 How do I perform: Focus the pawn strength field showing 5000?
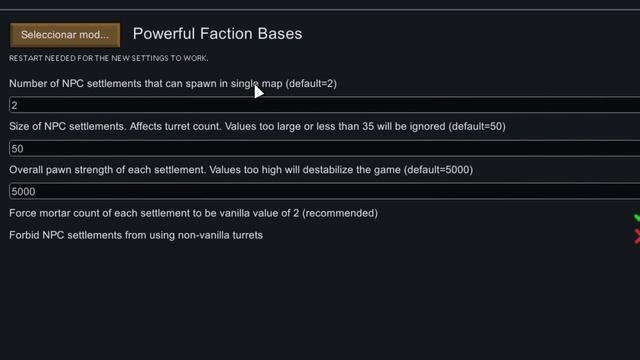tap(324, 191)
